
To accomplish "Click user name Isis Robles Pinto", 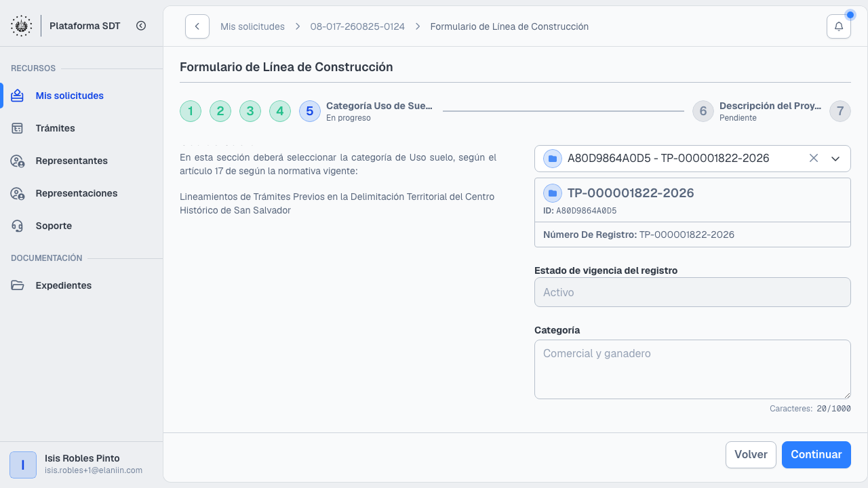I will tap(82, 458).
